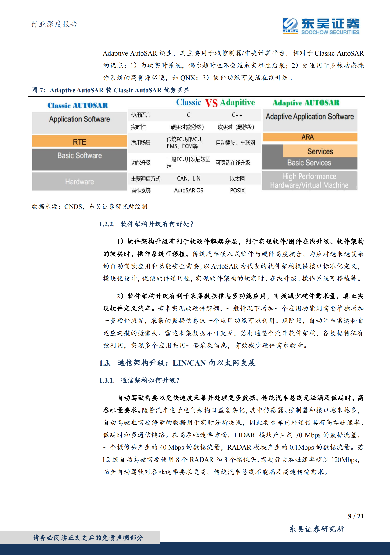
Task: Click the footer 东吴证券研究所
Action: [317, 529]
